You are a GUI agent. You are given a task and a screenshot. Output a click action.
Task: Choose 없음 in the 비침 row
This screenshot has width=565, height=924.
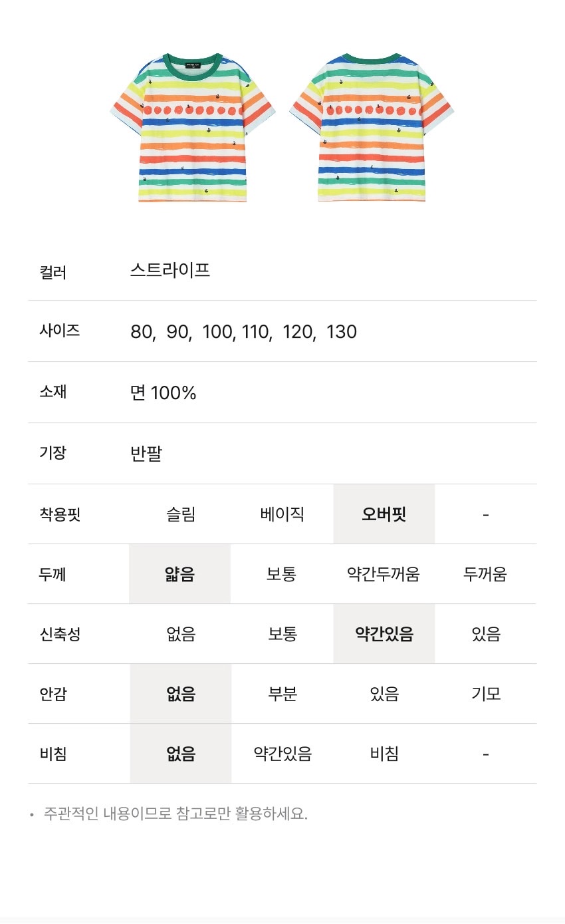point(180,754)
